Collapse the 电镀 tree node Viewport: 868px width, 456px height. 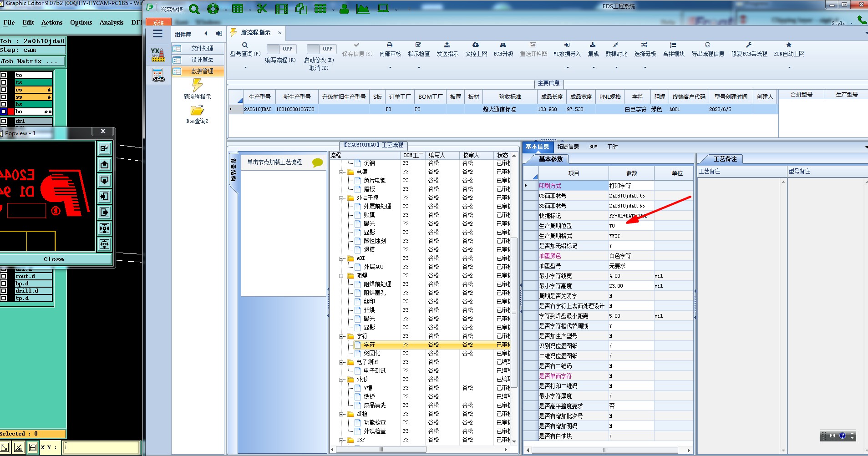341,172
